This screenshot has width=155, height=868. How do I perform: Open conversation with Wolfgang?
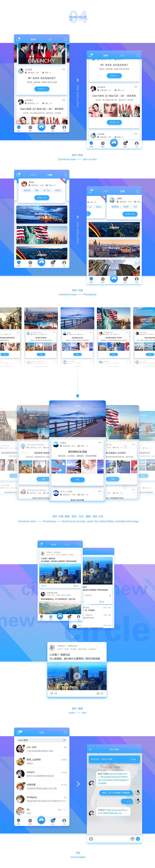[x=42, y=799]
